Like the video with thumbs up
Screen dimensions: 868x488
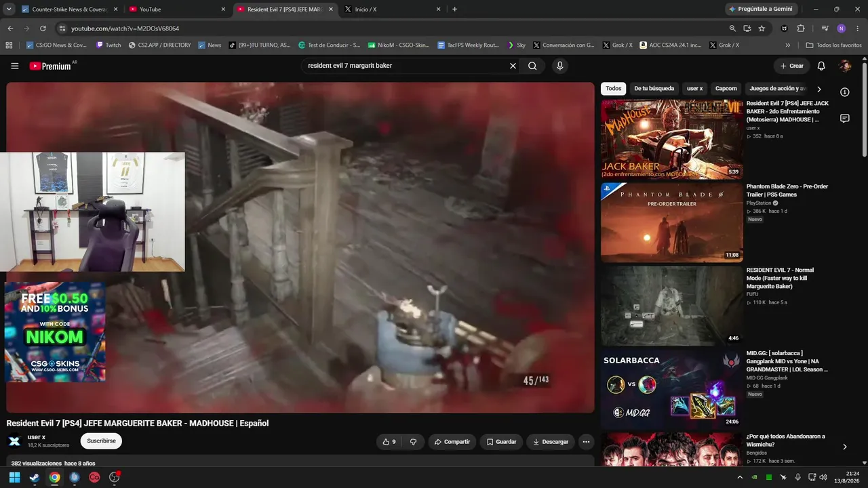tap(389, 442)
